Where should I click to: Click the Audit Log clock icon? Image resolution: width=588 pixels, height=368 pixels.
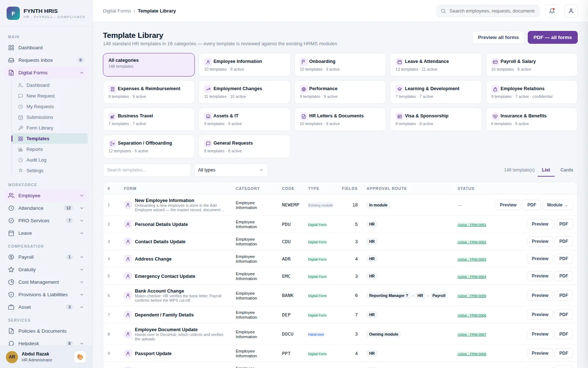click(21, 160)
